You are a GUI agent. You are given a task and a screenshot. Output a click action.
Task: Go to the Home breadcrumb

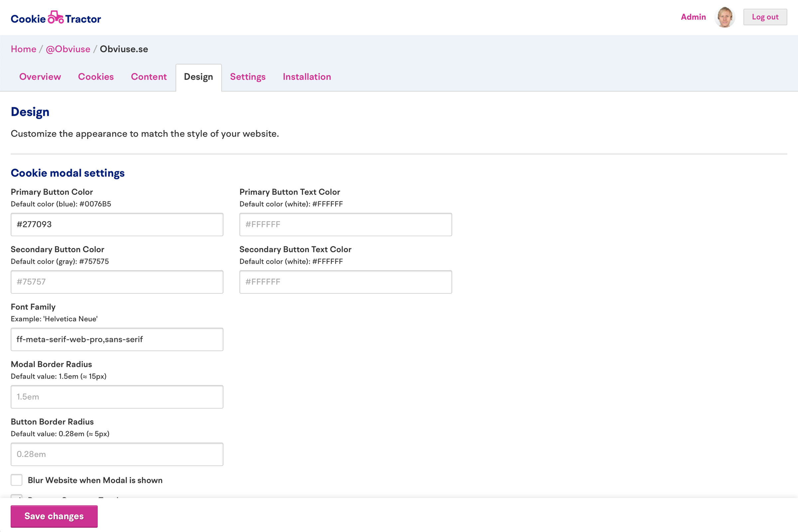tap(23, 49)
